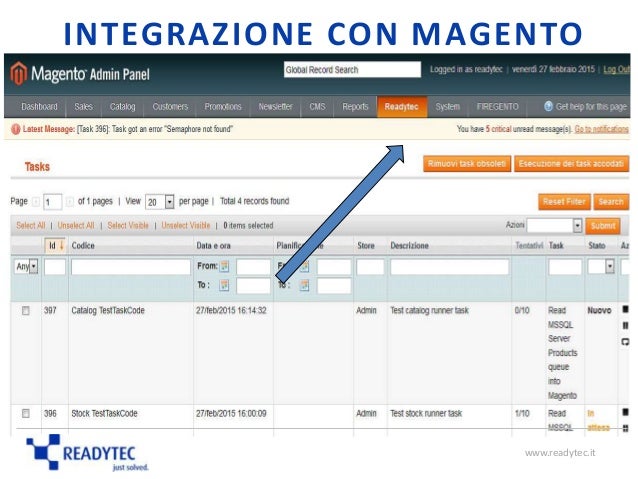
Task: Open the CMS menu
Action: tap(317, 107)
